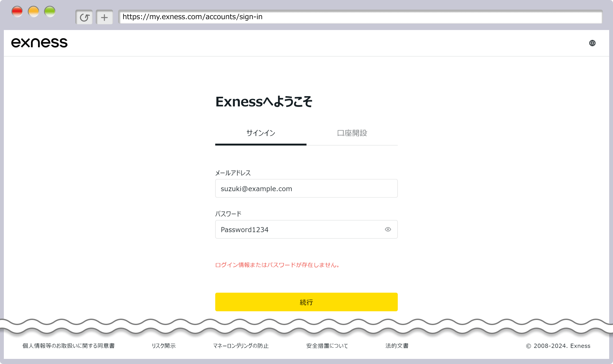Switch to the 口座開設 tab
Screen dimensions: 613x364
[x=352, y=133]
